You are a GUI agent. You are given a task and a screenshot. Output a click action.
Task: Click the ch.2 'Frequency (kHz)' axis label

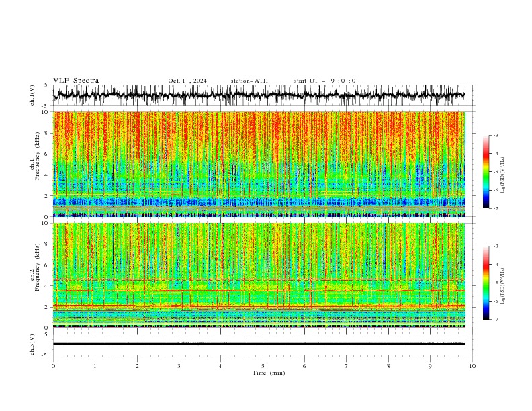tap(37, 267)
